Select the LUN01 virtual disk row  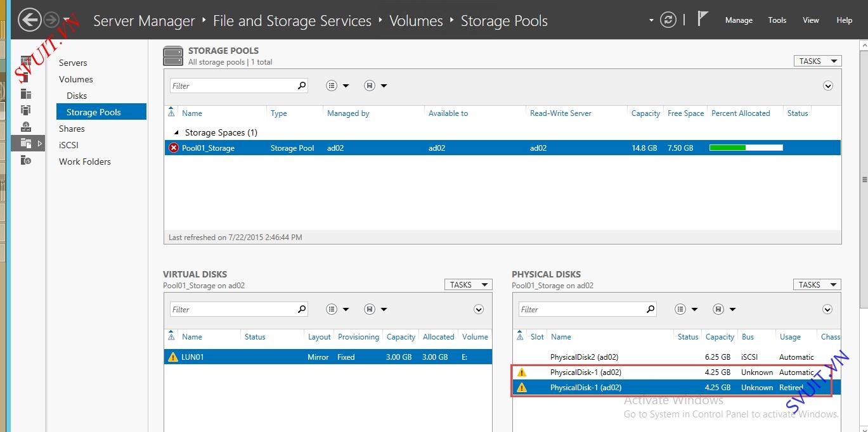point(328,357)
